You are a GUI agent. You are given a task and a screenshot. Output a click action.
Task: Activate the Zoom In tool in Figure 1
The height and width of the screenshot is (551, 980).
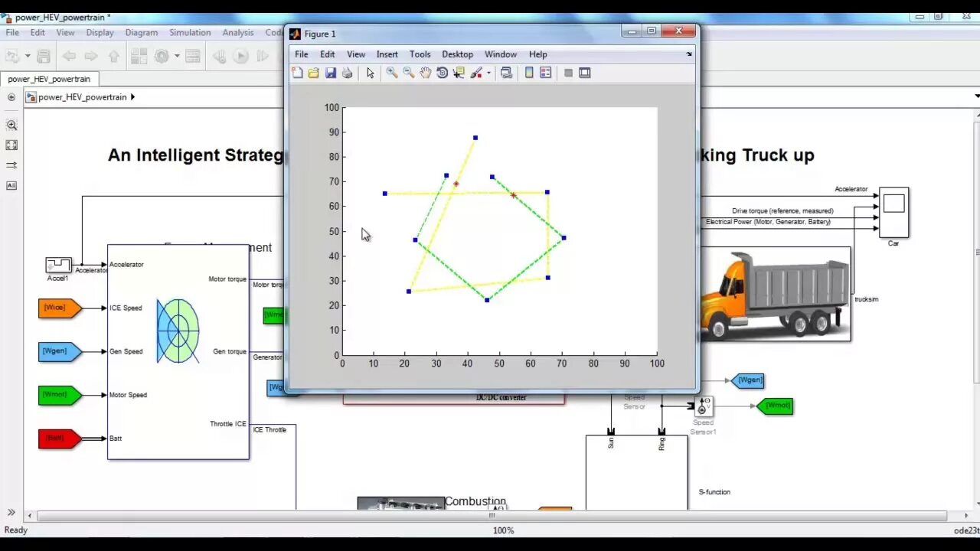click(391, 73)
